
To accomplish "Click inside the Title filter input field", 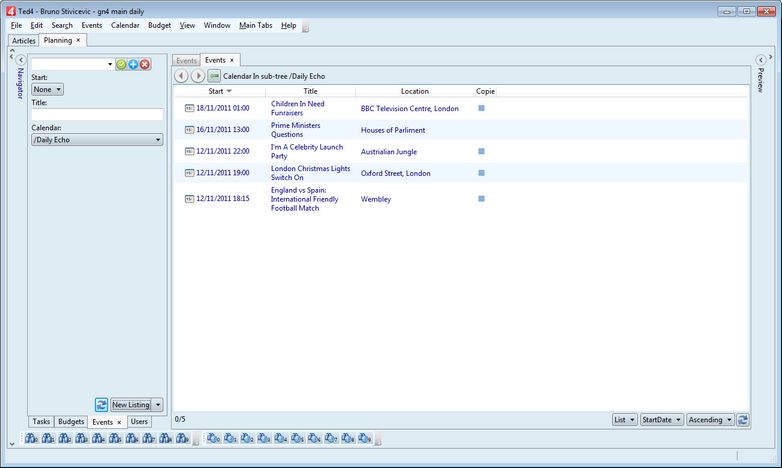I will pyautogui.click(x=97, y=114).
